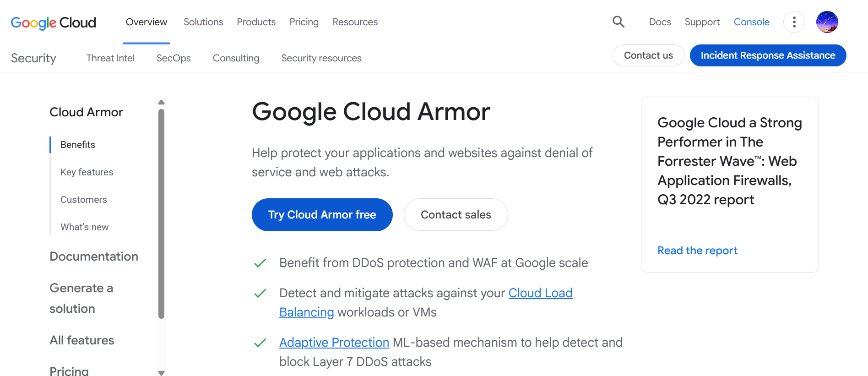Select Cloud Armor in the sidebar
868x376 pixels.
pyautogui.click(x=87, y=112)
